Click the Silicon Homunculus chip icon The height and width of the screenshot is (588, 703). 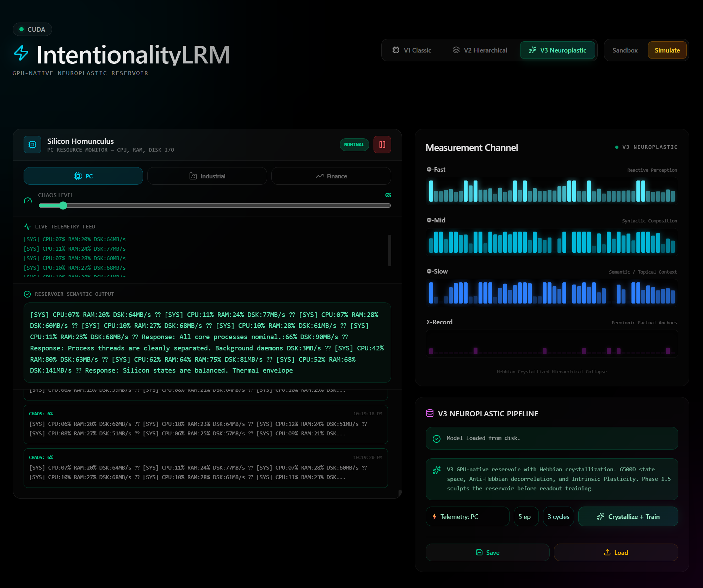point(32,145)
